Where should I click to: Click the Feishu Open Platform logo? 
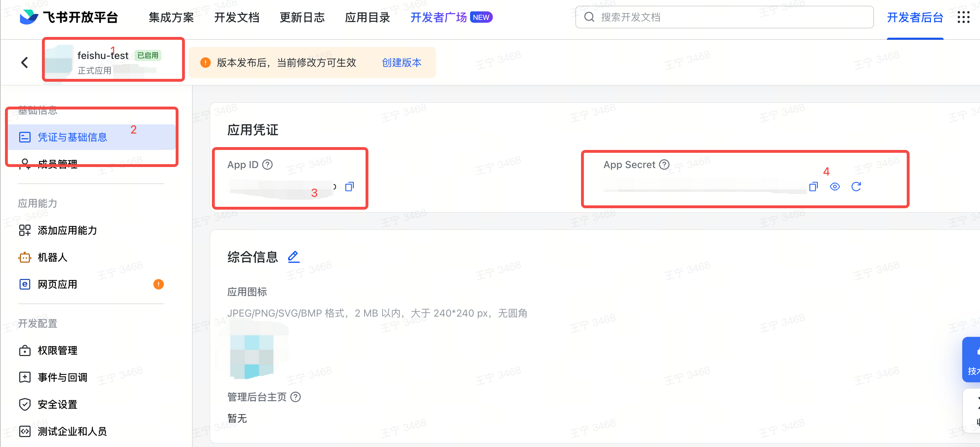(69, 17)
